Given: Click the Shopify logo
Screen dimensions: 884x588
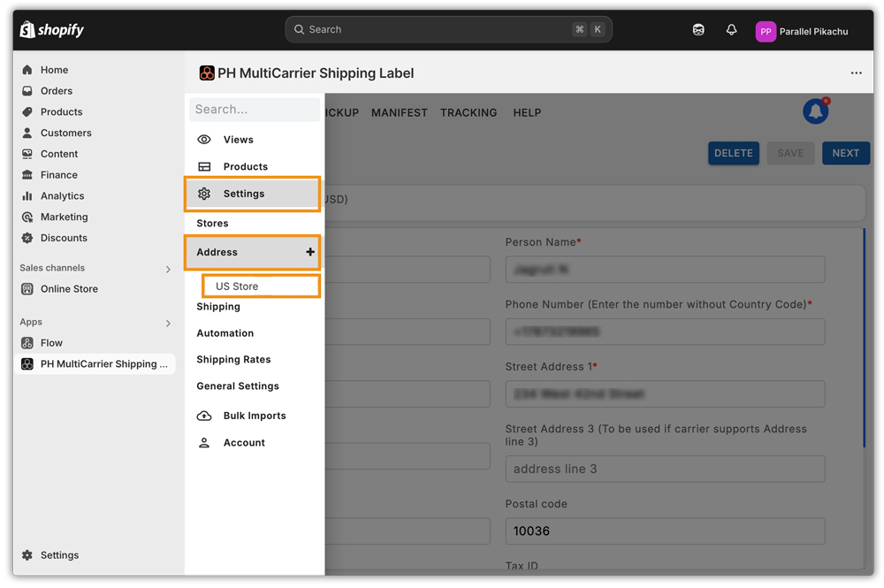Looking at the screenshot, I should coord(51,29).
